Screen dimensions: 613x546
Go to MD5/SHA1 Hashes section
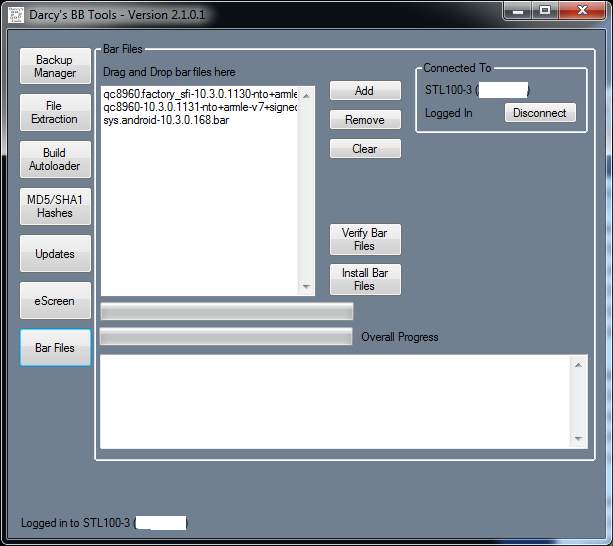click(x=55, y=207)
